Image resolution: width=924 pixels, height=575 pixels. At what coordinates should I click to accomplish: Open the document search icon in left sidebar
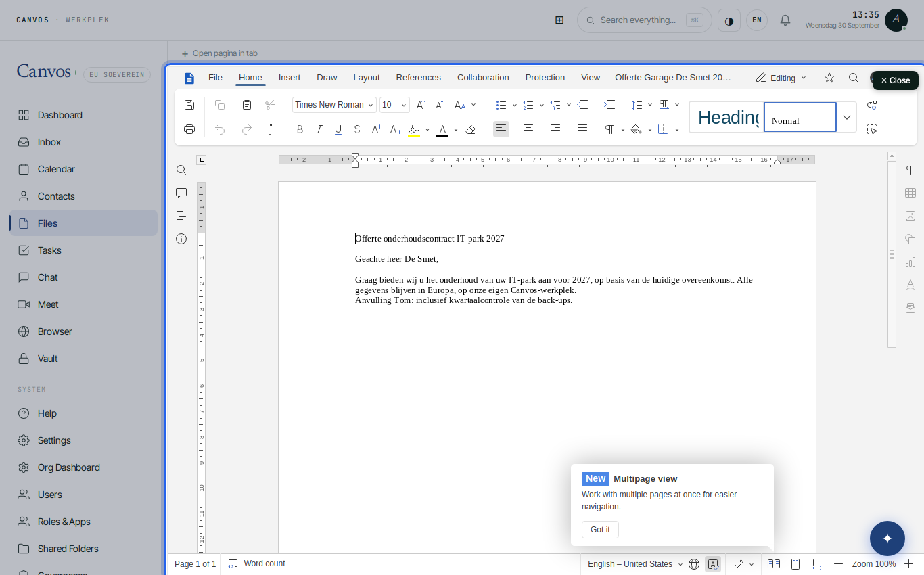pos(181,170)
